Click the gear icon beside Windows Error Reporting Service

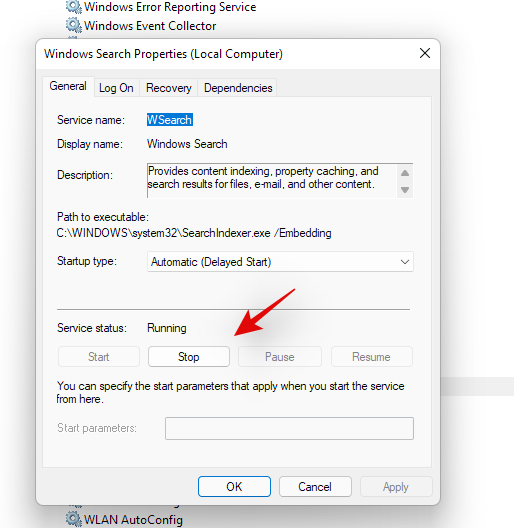[73, 6]
